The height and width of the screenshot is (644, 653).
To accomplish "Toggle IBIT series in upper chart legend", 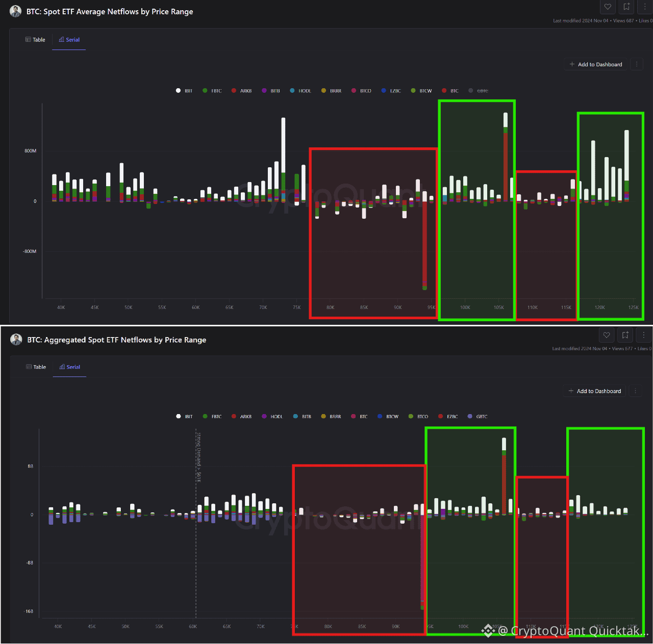I will [x=184, y=91].
